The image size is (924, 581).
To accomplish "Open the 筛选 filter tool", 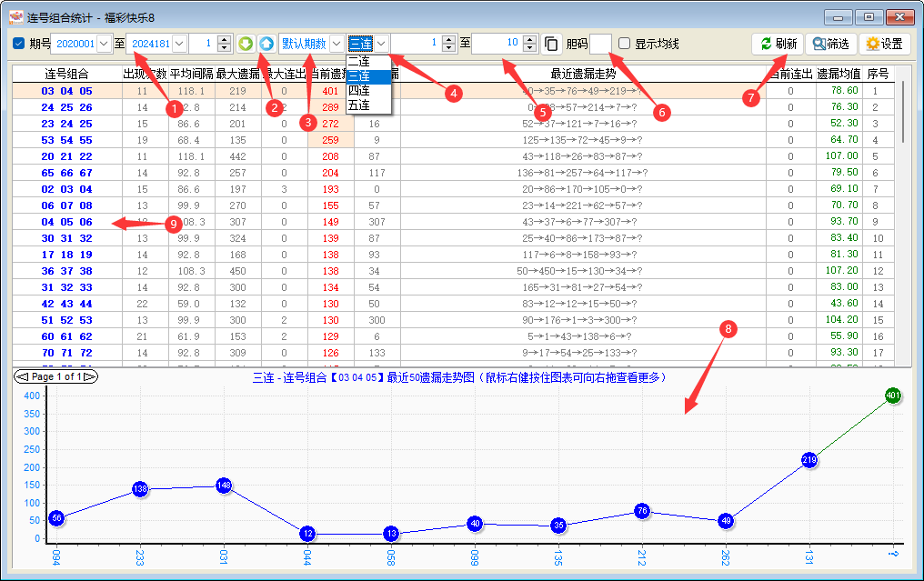I will click(829, 44).
